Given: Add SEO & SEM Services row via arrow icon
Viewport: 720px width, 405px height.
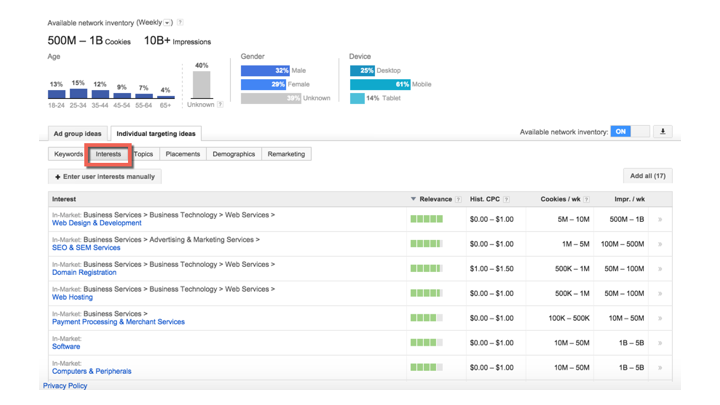Looking at the screenshot, I should coord(660,244).
